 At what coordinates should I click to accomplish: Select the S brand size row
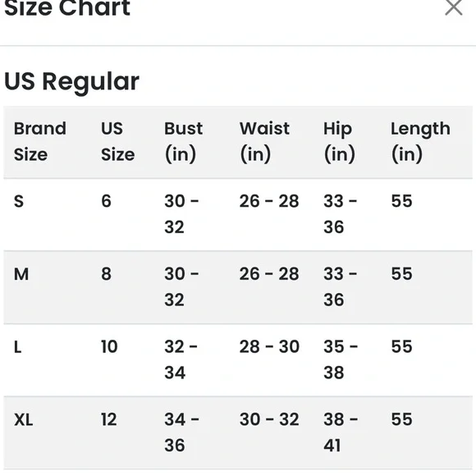coord(238,214)
